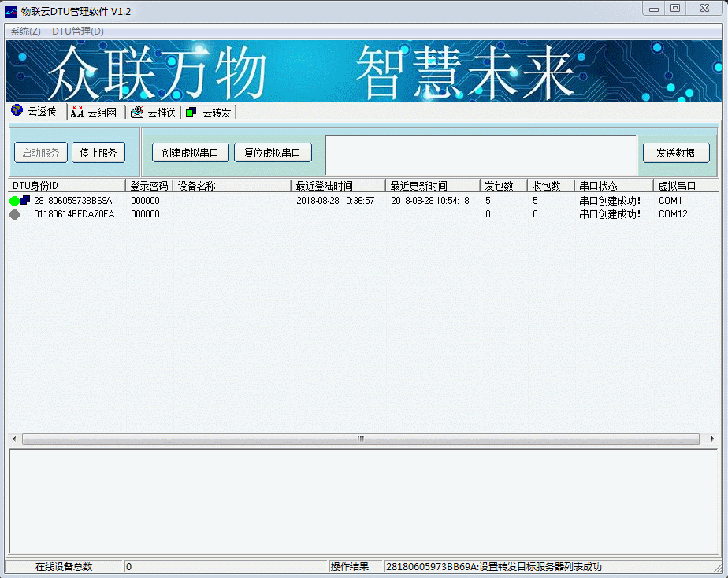Click the scrollbar right arrow
Viewport: 728px width, 578px height.
point(713,439)
